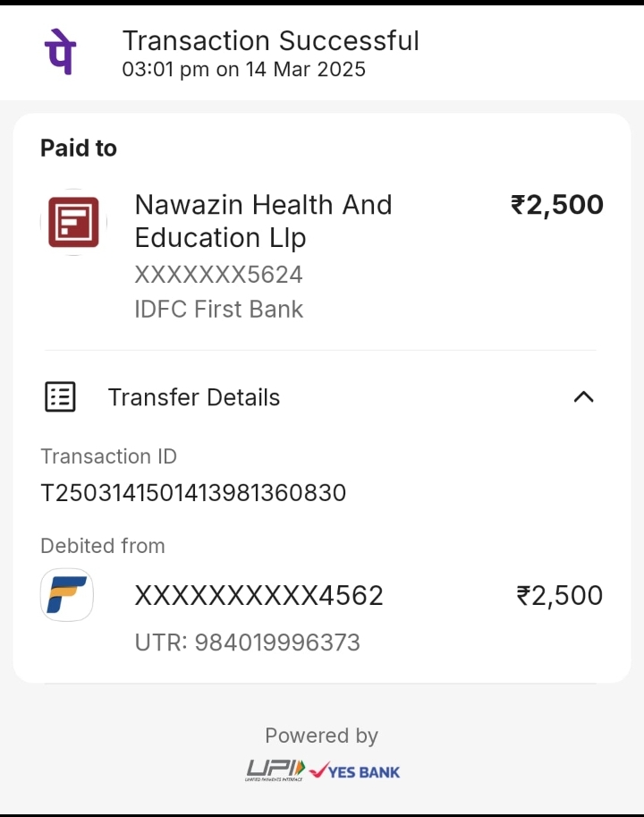Image resolution: width=644 pixels, height=817 pixels.
Task: Click the payee account number XXXXXXX5624
Action: click(x=218, y=274)
